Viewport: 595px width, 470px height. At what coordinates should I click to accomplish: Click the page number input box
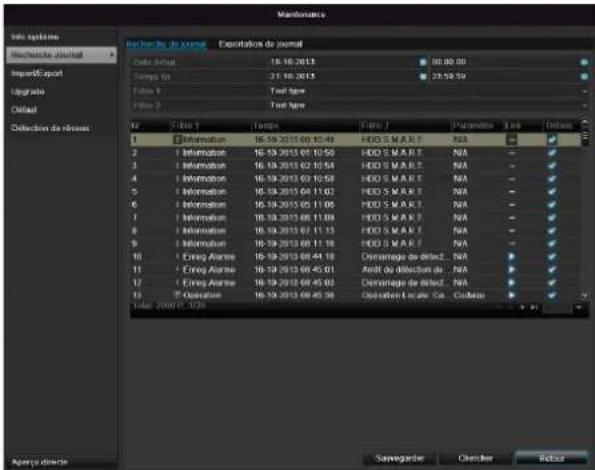pyautogui.click(x=557, y=308)
